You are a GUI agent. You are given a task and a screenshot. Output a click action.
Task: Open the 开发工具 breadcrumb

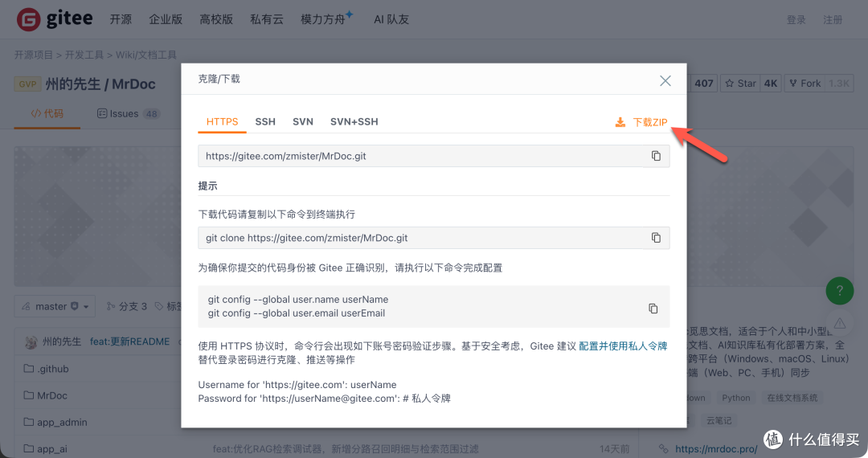(x=84, y=55)
